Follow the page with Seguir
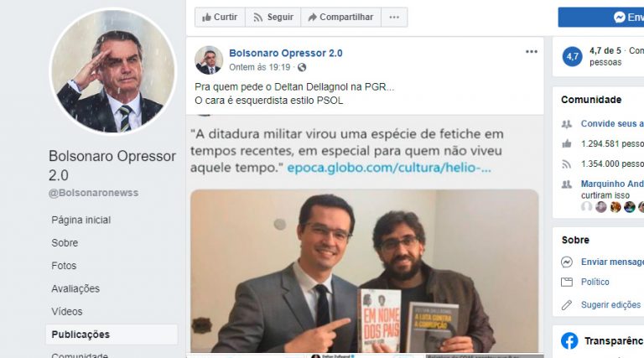Screen dimensions: 644x358 click(273, 18)
